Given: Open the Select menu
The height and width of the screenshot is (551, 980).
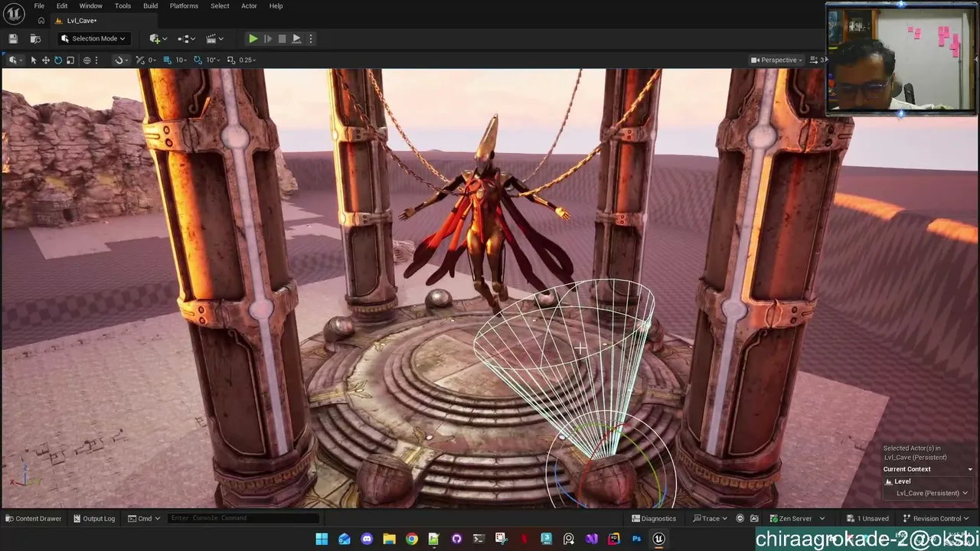Looking at the screenshot, I should pyautogui.click(x=220, y=6).
